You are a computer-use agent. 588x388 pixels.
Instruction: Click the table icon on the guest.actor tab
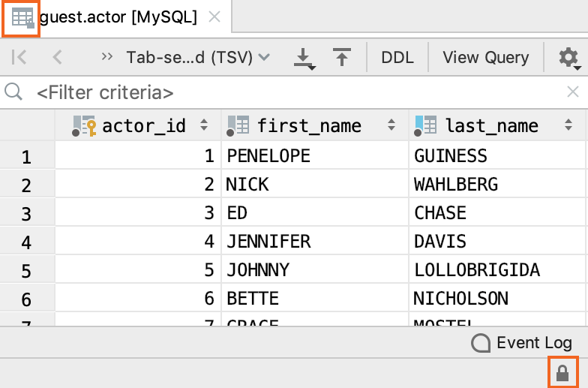[x=22, y=18]
